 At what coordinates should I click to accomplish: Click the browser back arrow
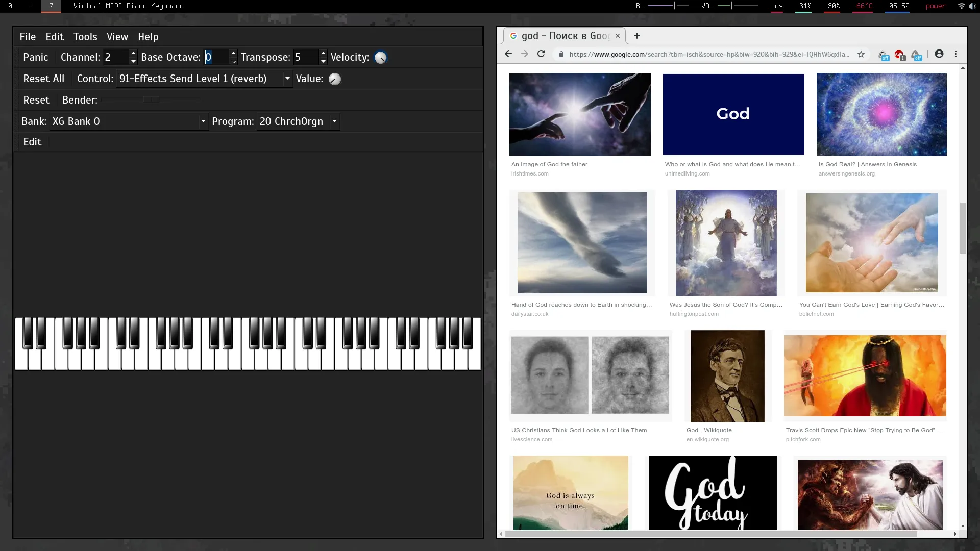point(508,54)
